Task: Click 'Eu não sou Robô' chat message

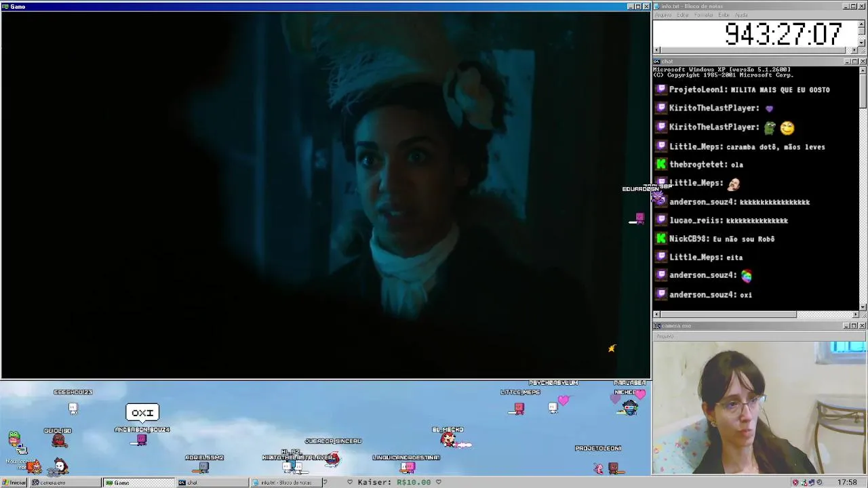Action: [744, 239]
